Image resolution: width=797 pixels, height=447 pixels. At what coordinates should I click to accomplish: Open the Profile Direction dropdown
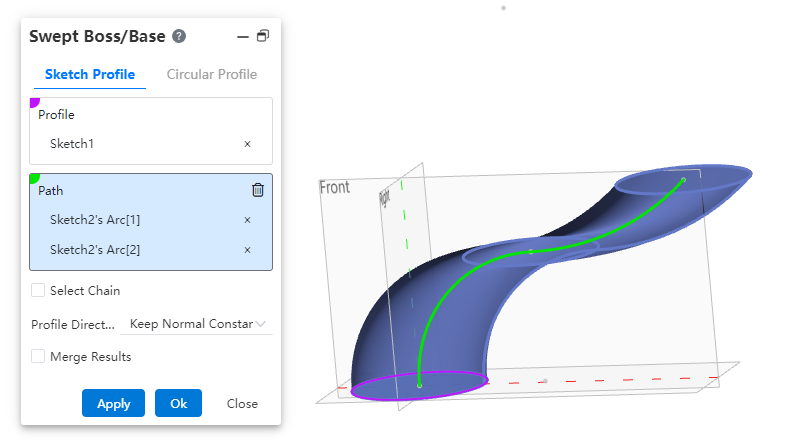[x=197, y=324]
